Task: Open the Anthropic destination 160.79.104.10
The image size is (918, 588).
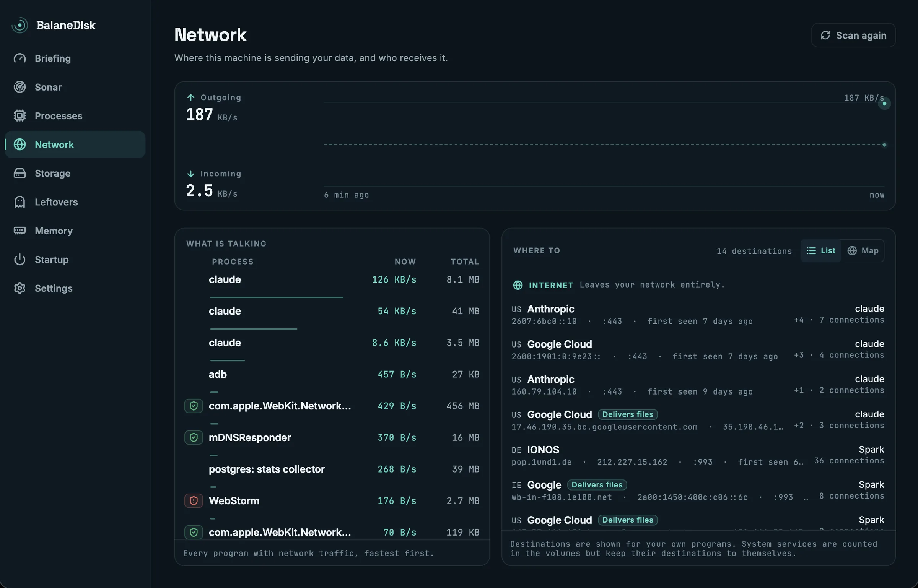Action: click(698, 385)
